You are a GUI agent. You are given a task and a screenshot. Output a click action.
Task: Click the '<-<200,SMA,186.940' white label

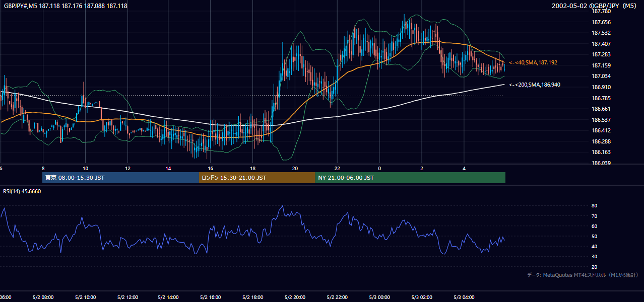[535, 85]
